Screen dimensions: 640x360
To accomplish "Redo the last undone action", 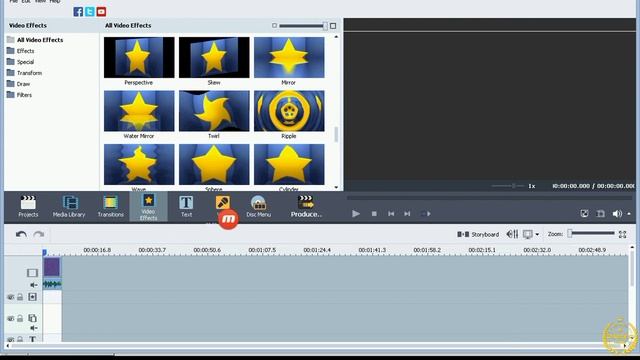I will pos(39,234).
